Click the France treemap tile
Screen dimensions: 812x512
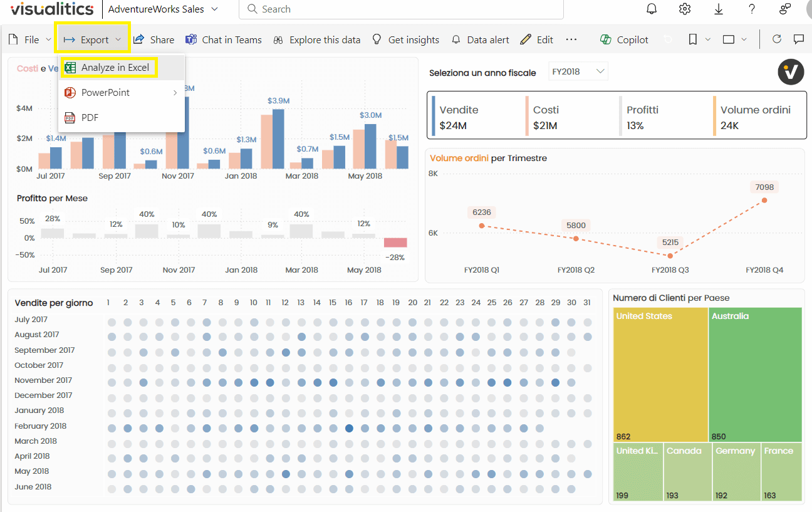click(x=782, y=472)
